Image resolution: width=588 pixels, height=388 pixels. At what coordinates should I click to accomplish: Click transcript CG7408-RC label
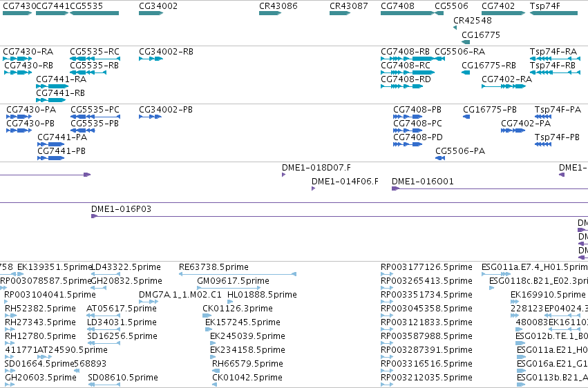click(x=406, y=66)
